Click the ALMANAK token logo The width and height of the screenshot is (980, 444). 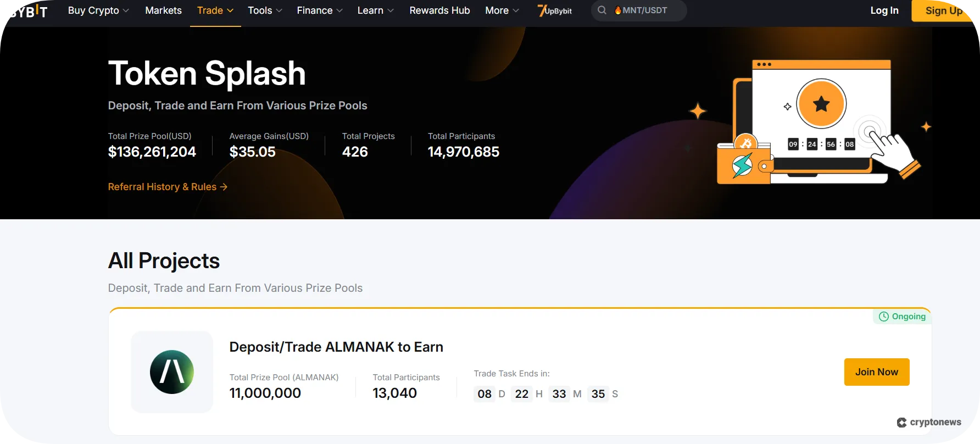point(172,372)
